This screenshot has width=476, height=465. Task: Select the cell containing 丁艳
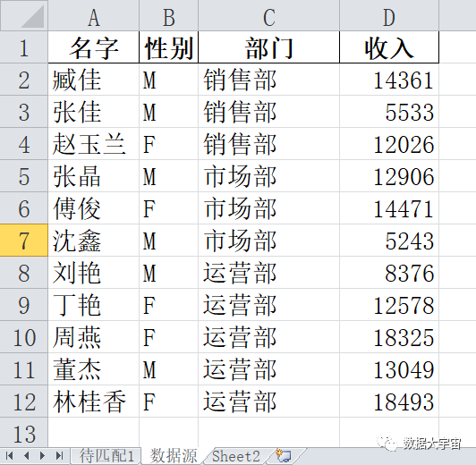(x=93, y=305)
